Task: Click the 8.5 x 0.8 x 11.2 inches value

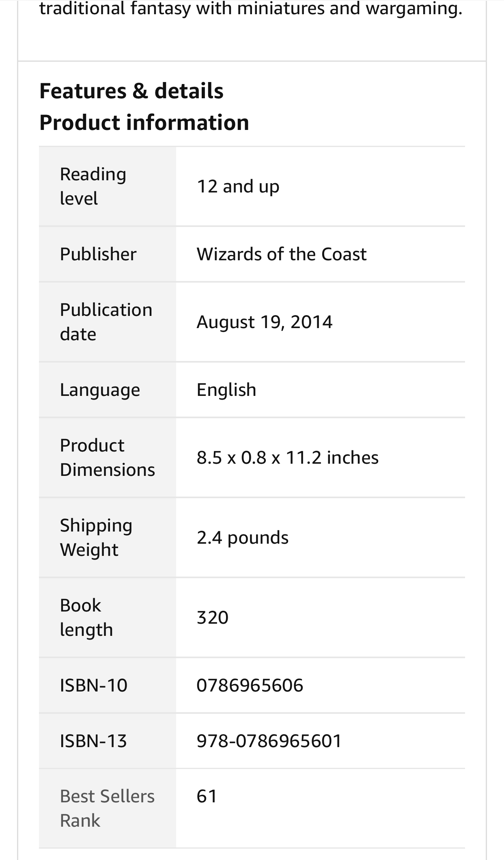Action: tap(288, 458)
